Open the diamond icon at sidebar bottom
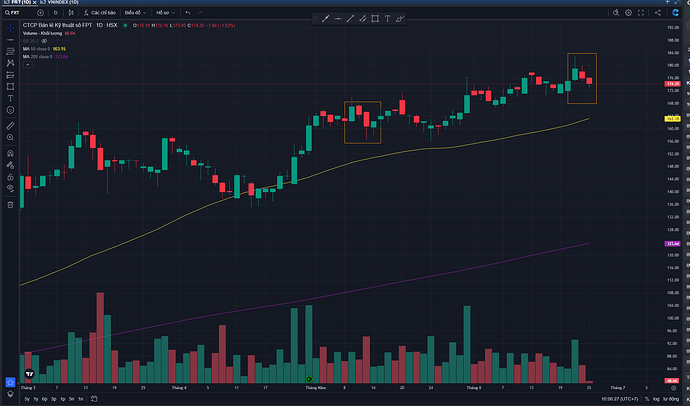The image size is (690, 406). [x=10, y=394]
